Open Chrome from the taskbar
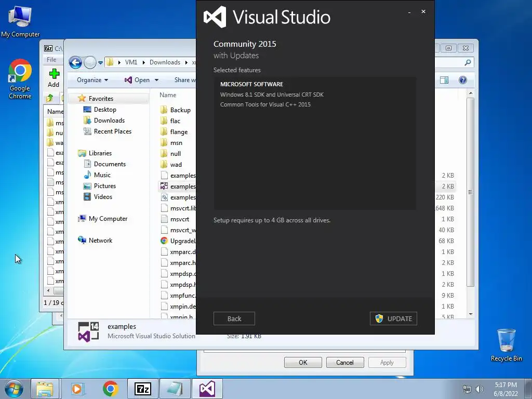The height and width of the screenshot is (399, 532). tap(110, 389)
